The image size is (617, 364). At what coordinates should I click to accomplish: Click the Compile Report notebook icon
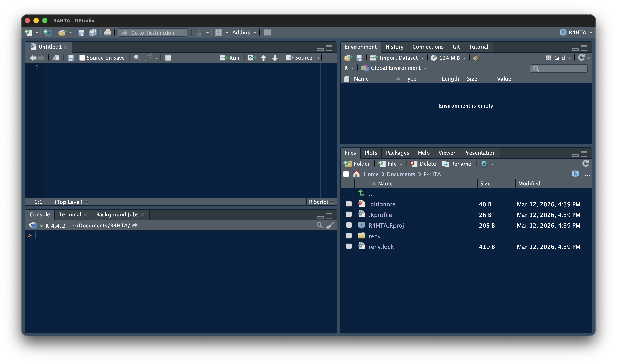168,58
